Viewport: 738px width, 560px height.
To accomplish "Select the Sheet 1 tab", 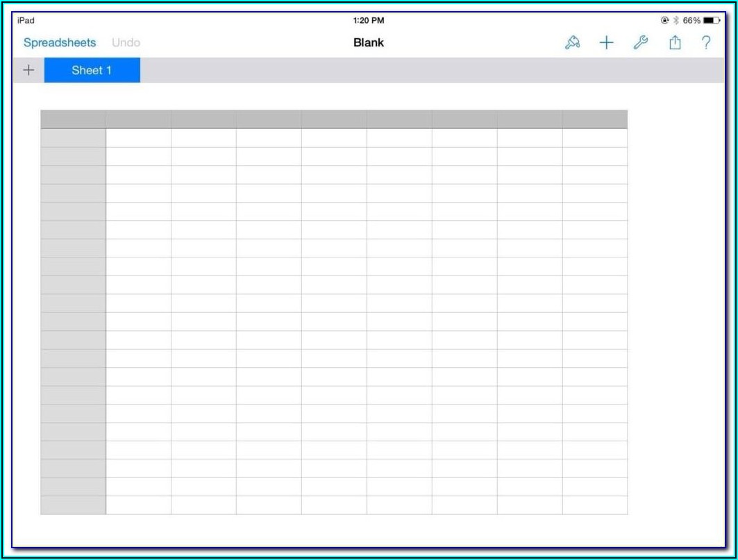I will click(92, 70).
